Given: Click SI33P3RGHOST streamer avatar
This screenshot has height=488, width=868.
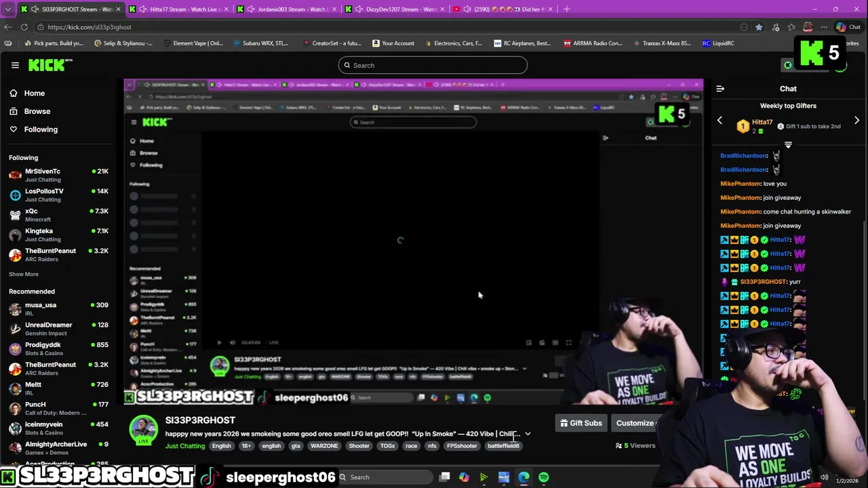Looking at the screenshot, I should pos(143,430).
